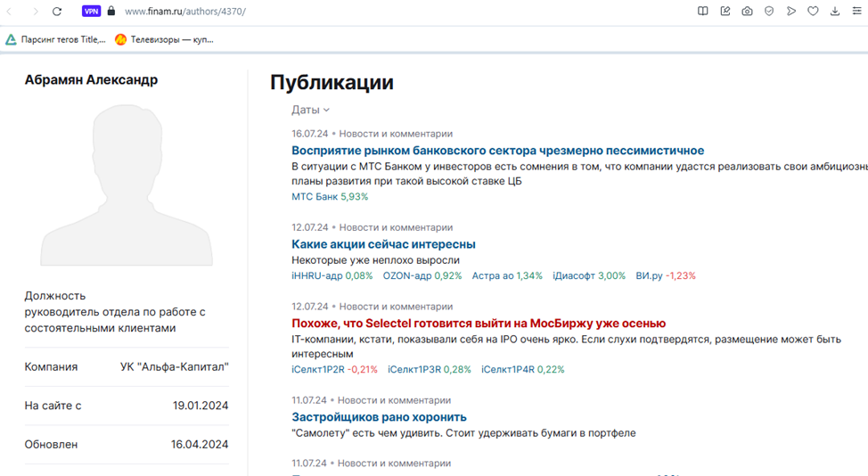
Task: Click the author avatar placeholder image
Action: (x=127, y=185)
